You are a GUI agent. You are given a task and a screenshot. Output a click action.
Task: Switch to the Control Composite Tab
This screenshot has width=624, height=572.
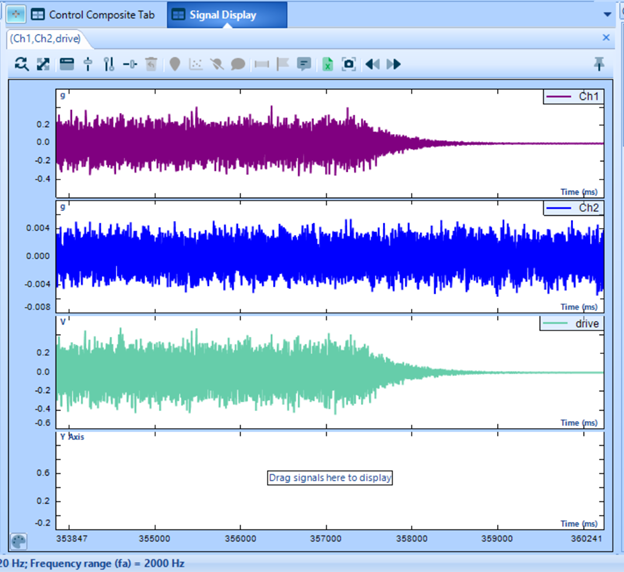pos(95,15)
